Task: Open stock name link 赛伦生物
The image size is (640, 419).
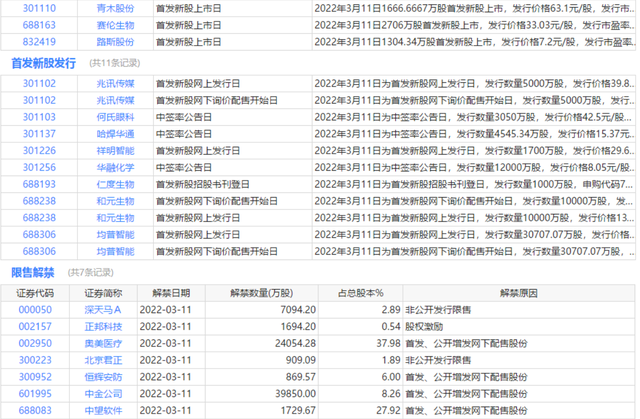Action: [x=116, y=25]
